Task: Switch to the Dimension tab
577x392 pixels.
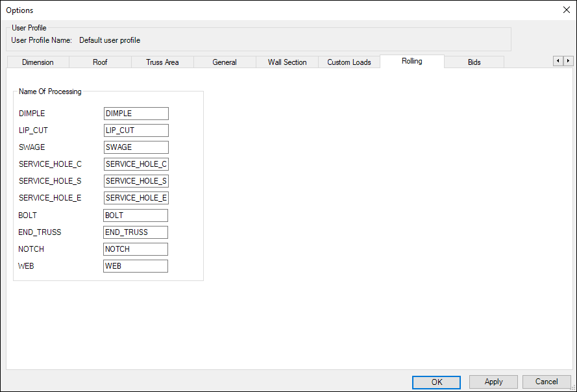Action: tap(38, 62)
